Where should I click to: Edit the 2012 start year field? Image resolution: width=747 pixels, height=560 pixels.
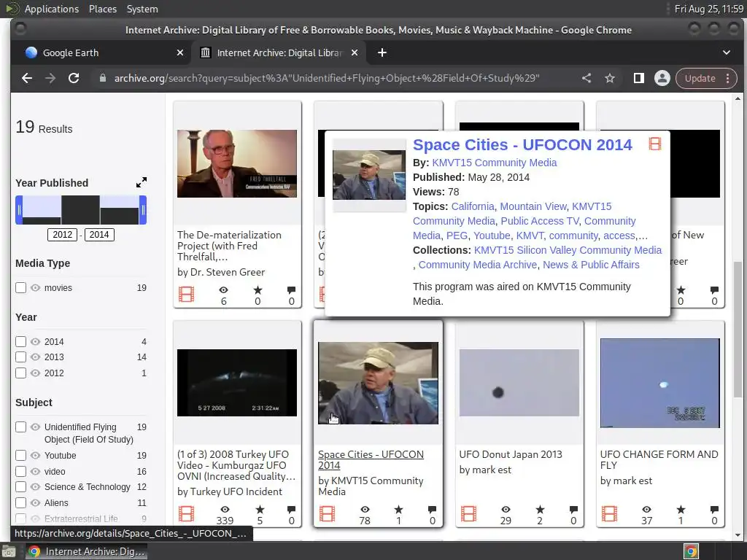point(62,235)
